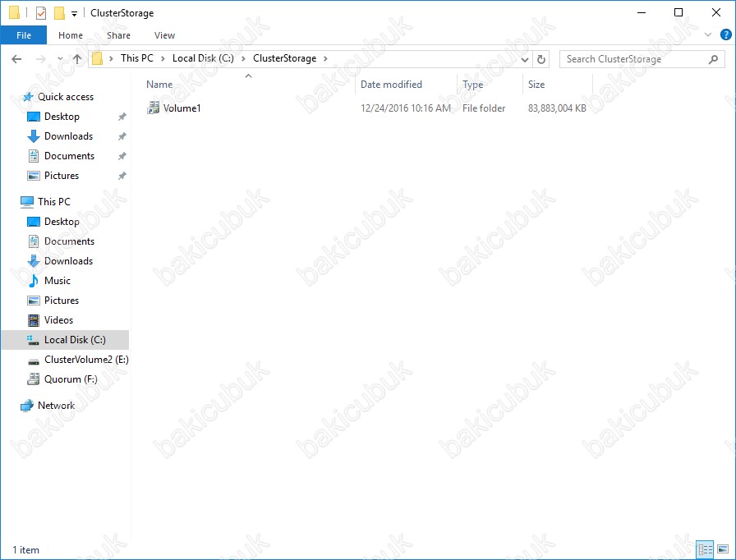Image resolution: width=736 pixels, height=560 pixels.
Task: Open pinned Desktop under Quick access
Action: tap(62, 117)
